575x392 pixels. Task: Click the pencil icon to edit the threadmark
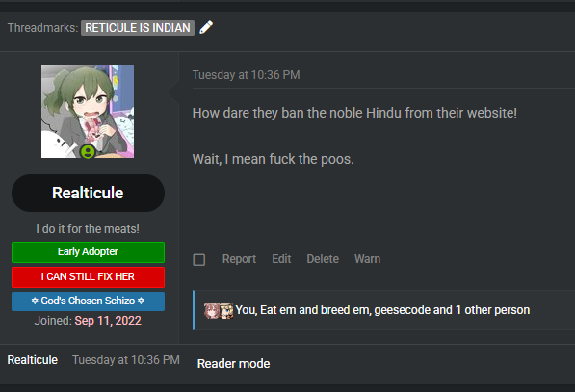[x=206, y=28]
